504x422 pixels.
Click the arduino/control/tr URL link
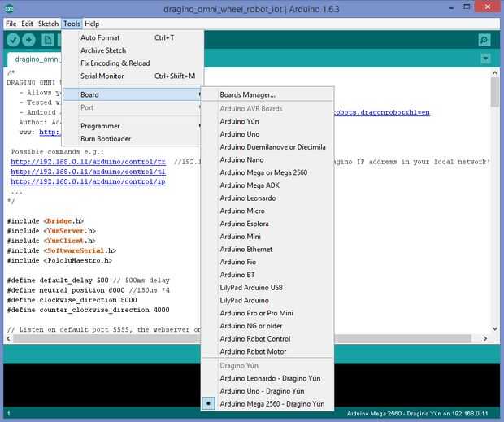coord(88,162)
